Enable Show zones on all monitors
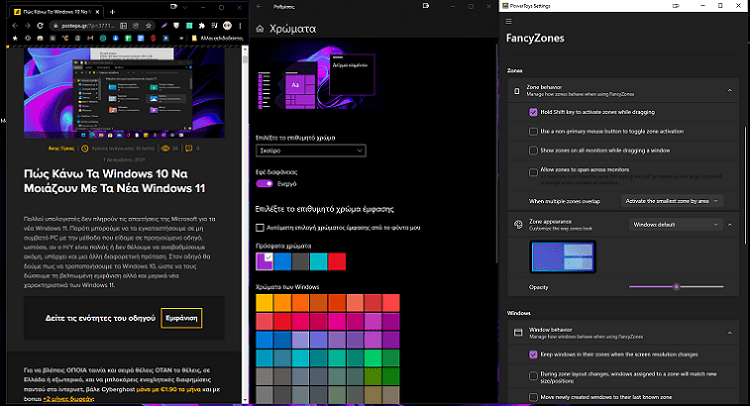Viewport: 750px width, 406px height. [533, 151]
